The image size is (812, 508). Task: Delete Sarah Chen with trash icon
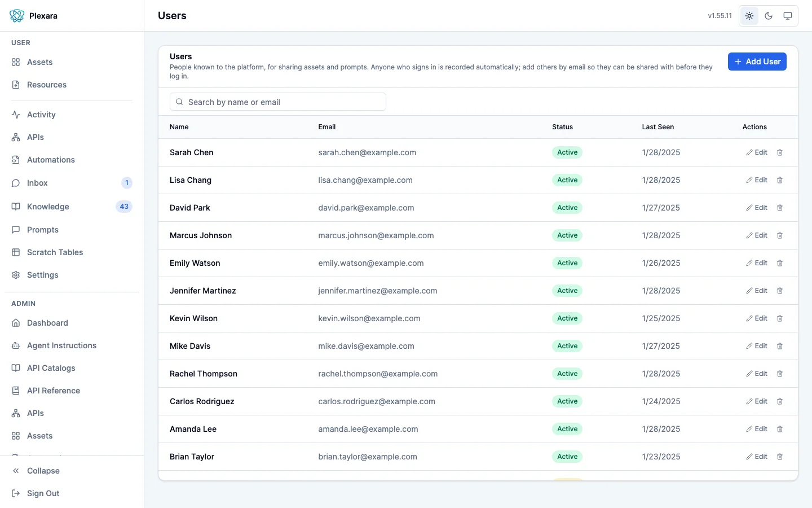point(780,152)
